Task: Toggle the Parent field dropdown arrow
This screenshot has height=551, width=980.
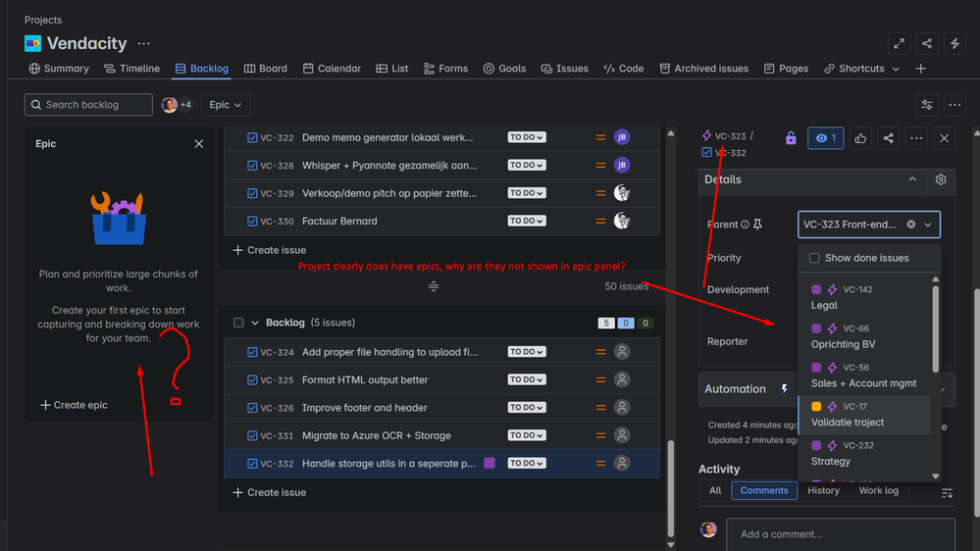Action: coord(928,225)
